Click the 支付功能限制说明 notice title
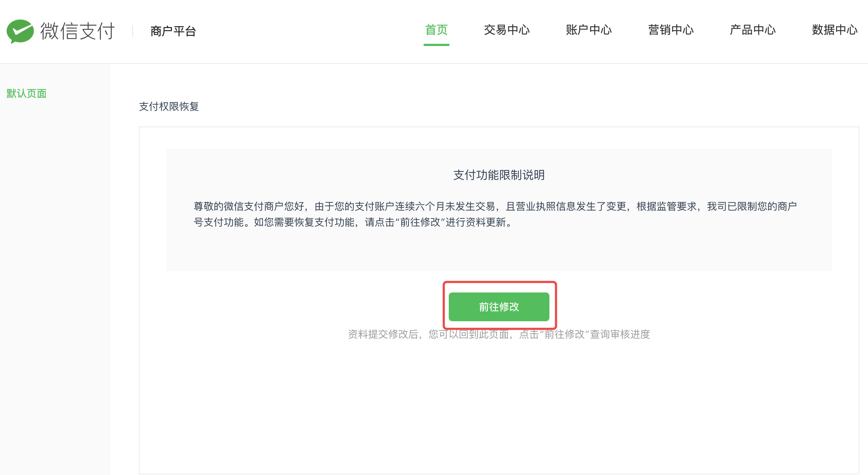This screenshot has height=475, width=868. [499, 175]
